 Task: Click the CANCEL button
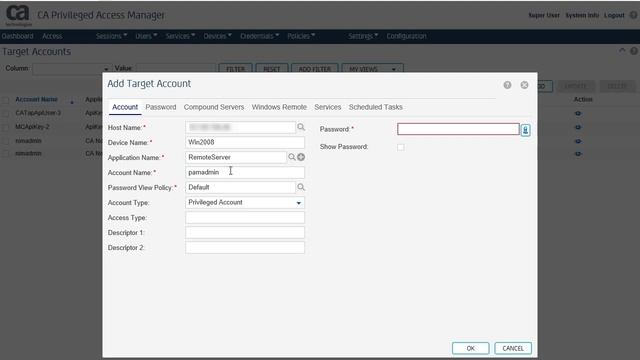(x=513, y=348)
